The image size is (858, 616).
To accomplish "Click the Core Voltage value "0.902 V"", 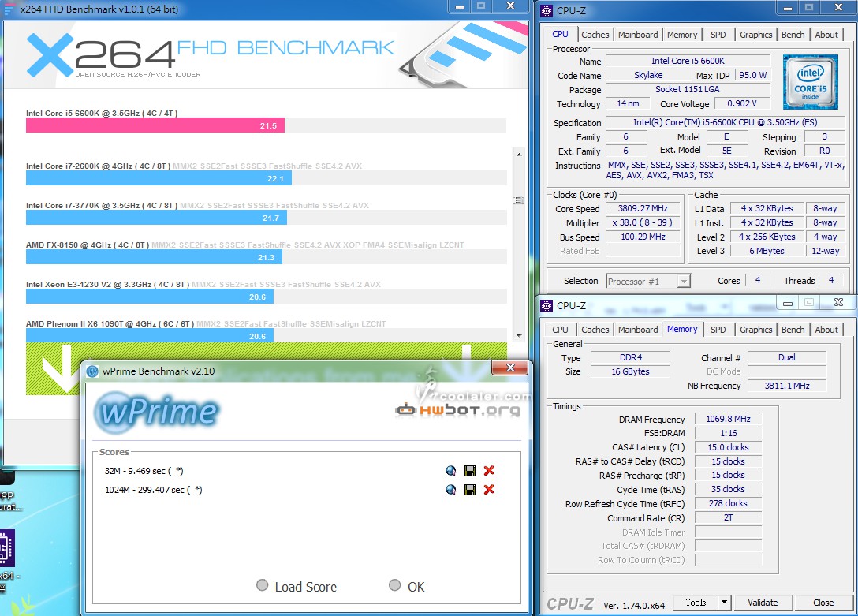I will click(742, 103).
